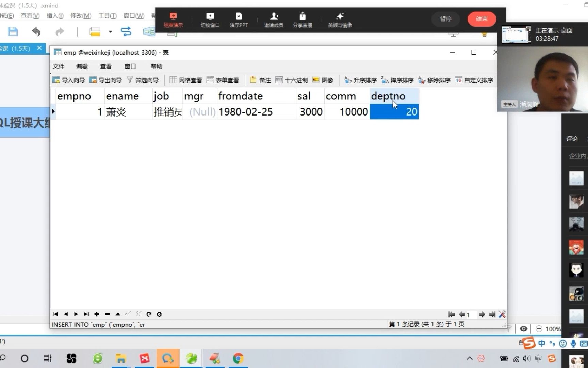The width and height of the screenshot is (588, 368).
Task: Apply 降序排序 descending sort
Action: click(x=399, y=80)
